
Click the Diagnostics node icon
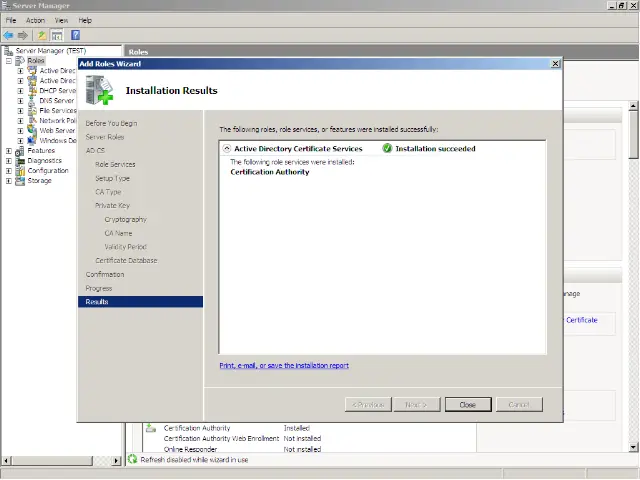[x=20, y=161]
